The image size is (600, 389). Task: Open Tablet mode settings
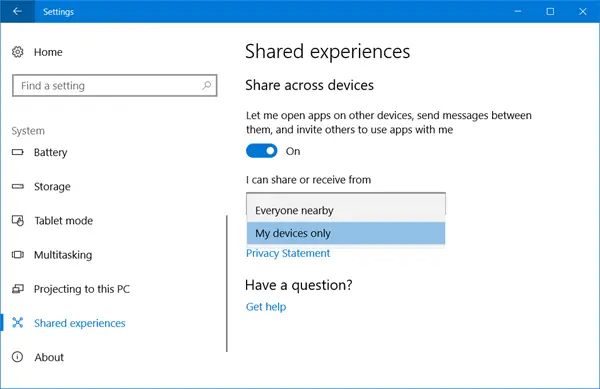point(64,221)
